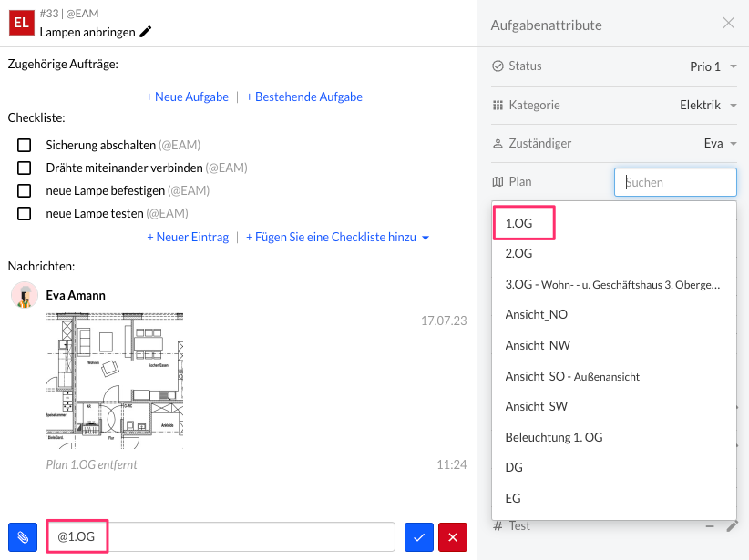This screenshot has height=560, width=749.
Task: Click '+ Neuer Eintrag' link
Action: (x=188, y=237)
